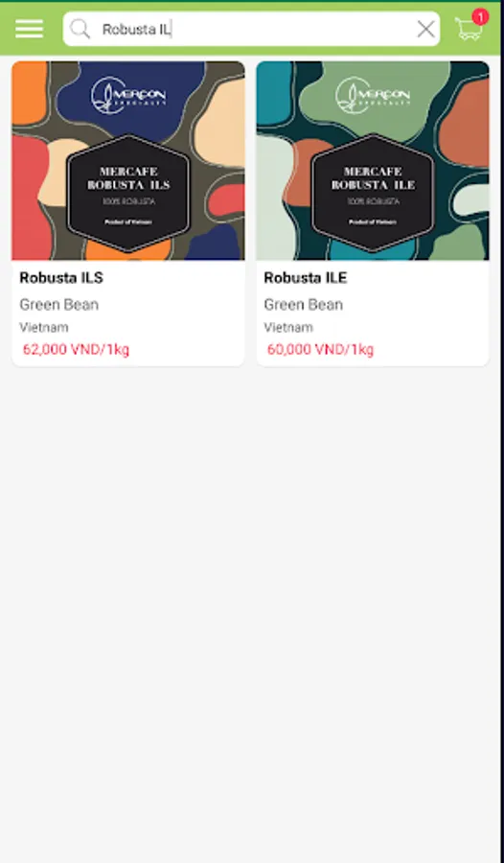Screen dimensions: 504x863
Task: Click Mercon logo on Robusta ILS image
Action: pyautogui.click(x=128, y=95)
